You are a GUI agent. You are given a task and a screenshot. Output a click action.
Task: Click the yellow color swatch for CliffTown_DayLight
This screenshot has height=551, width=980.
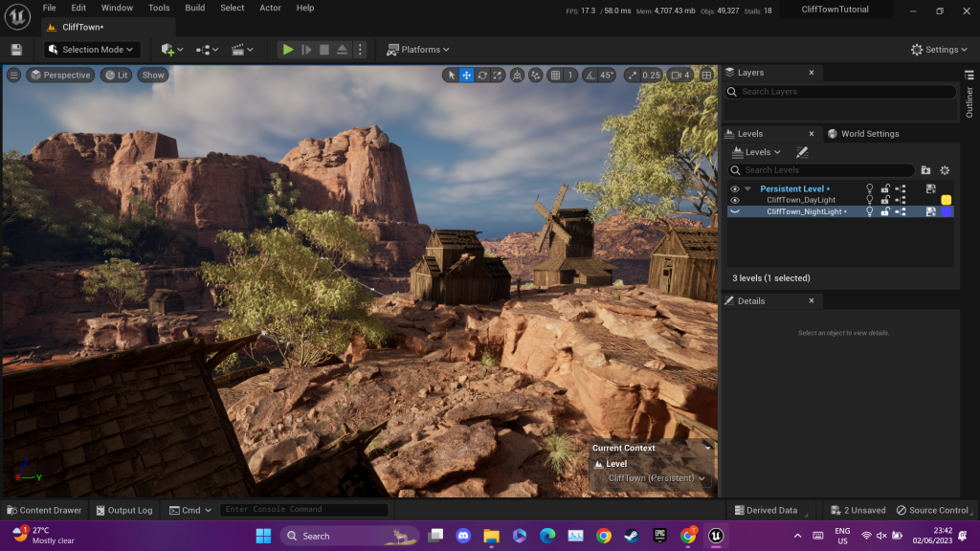tap(947, 200)
